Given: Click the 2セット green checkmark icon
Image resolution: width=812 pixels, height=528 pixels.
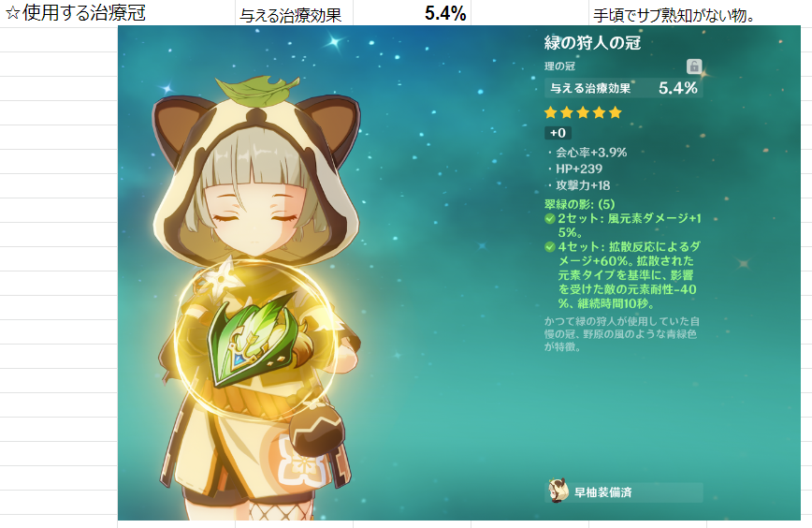Looking at the screenshot, I should (x=550, y=219).
